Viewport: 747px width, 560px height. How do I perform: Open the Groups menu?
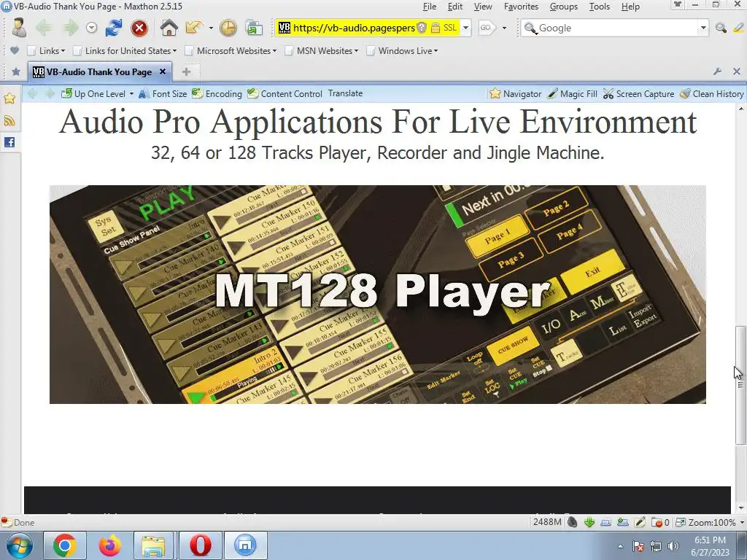pos(564,6)
